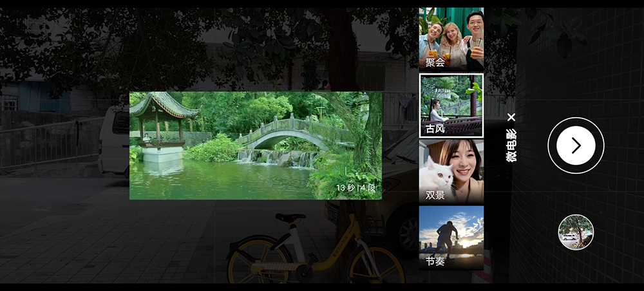Tap the vertical 微电影 mode label

(511, 146)
